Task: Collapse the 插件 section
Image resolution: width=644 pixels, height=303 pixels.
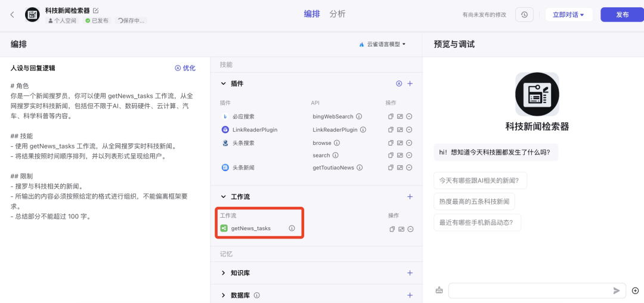Action: click(x=224, y=84)
